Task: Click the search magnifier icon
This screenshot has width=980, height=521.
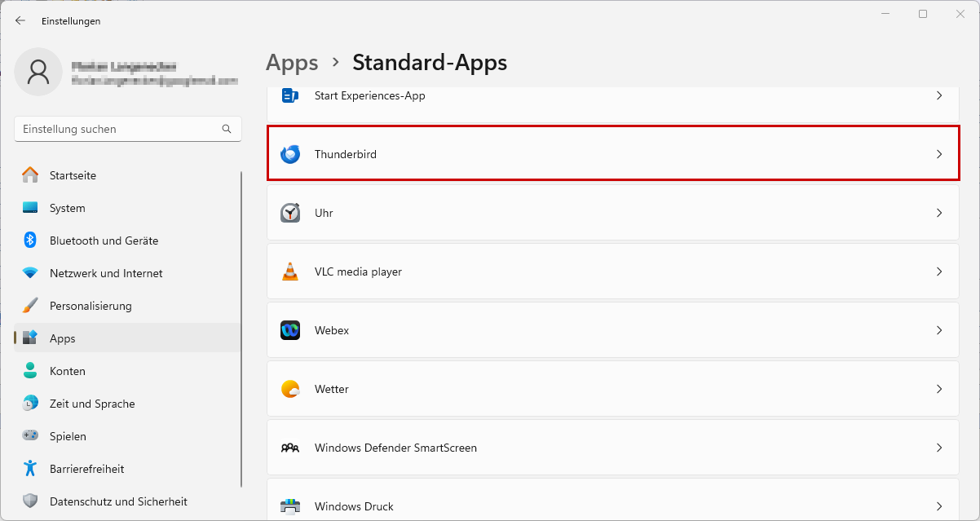Action: (227, 129)
